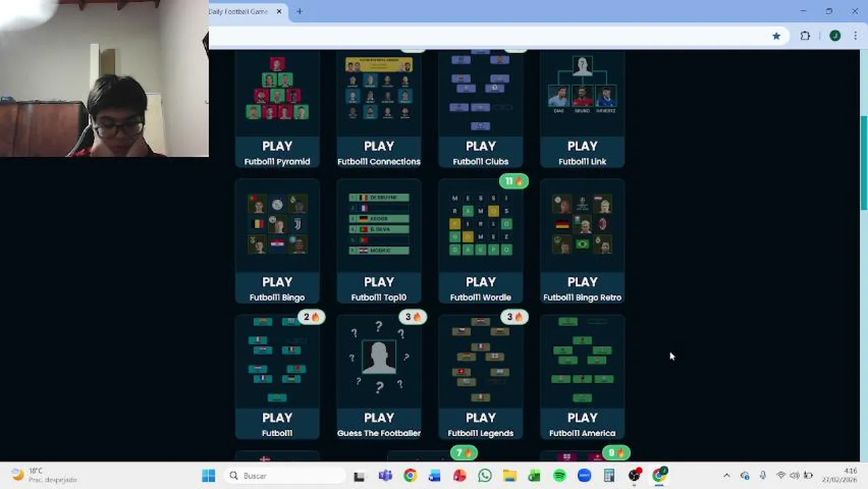Open the Futbol11 America formation thumbnail
Viewport: 868px width, 489px height.
[582, 360]
